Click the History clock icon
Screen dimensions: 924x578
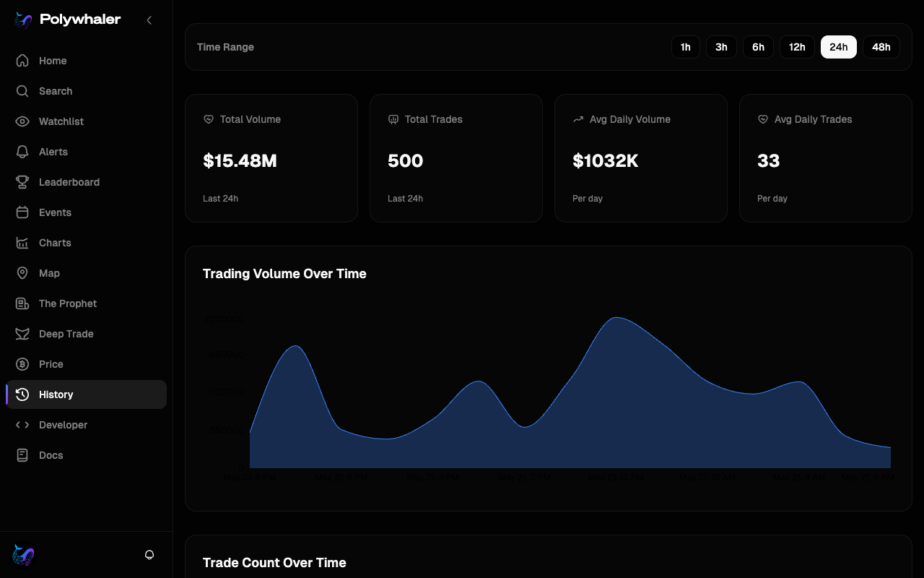(x=22, y=394)
